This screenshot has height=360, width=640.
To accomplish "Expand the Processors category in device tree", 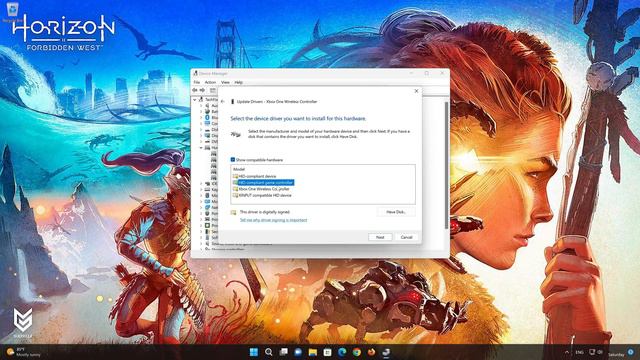I will (x=201, y=226).
